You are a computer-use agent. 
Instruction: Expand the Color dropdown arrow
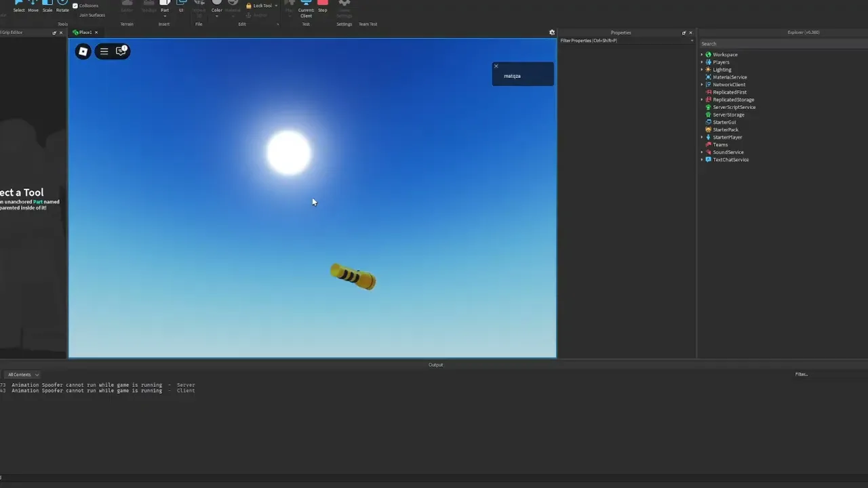(217, 16)
